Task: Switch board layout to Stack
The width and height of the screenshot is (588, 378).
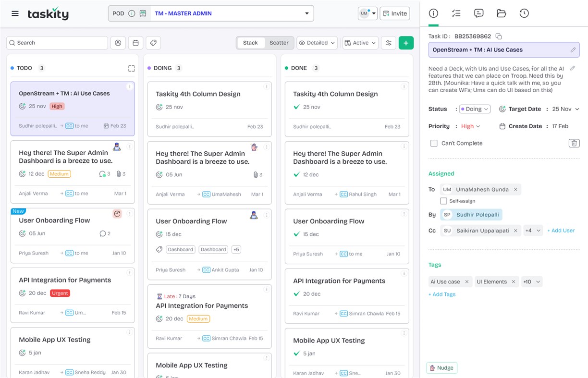Action: coord(250,43)
